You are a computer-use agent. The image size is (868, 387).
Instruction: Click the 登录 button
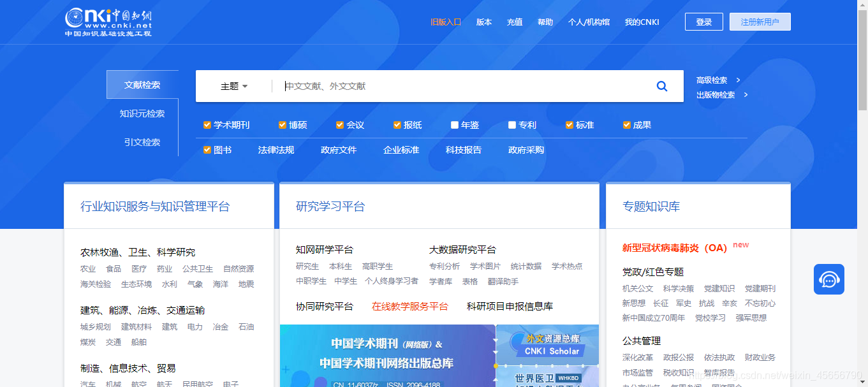tap(704, 22)
